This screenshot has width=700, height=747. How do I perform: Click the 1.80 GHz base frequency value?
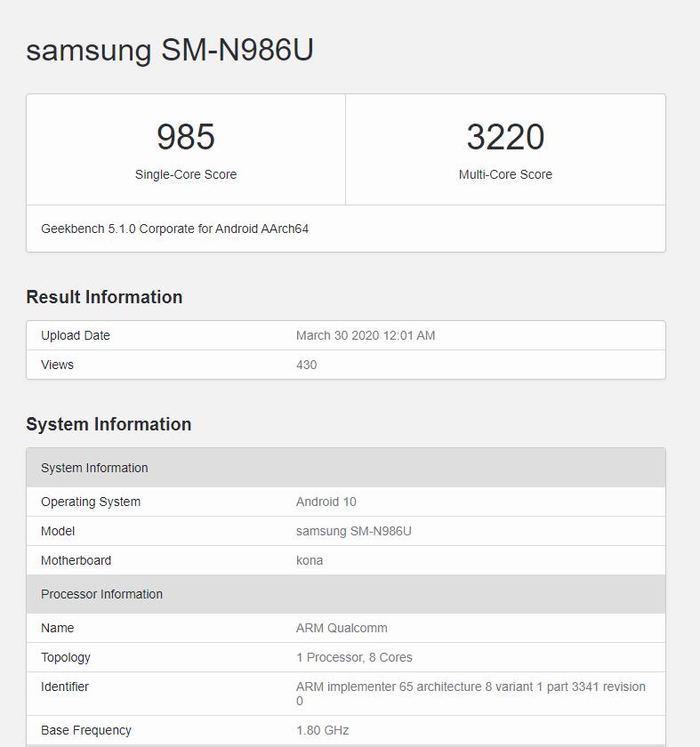[x=322, y=730]
